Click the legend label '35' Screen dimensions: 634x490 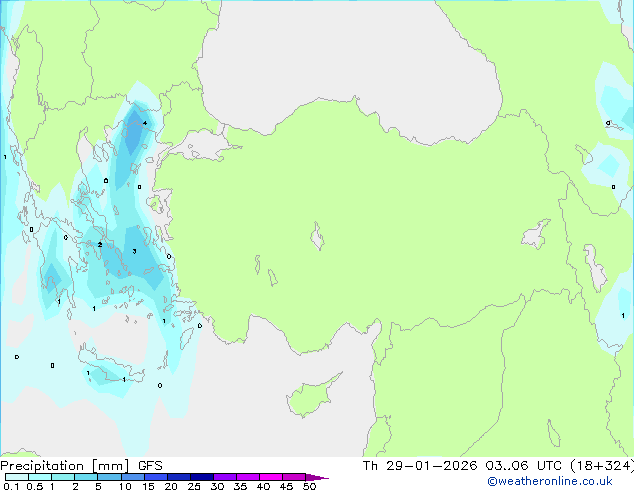click(240, 486)
